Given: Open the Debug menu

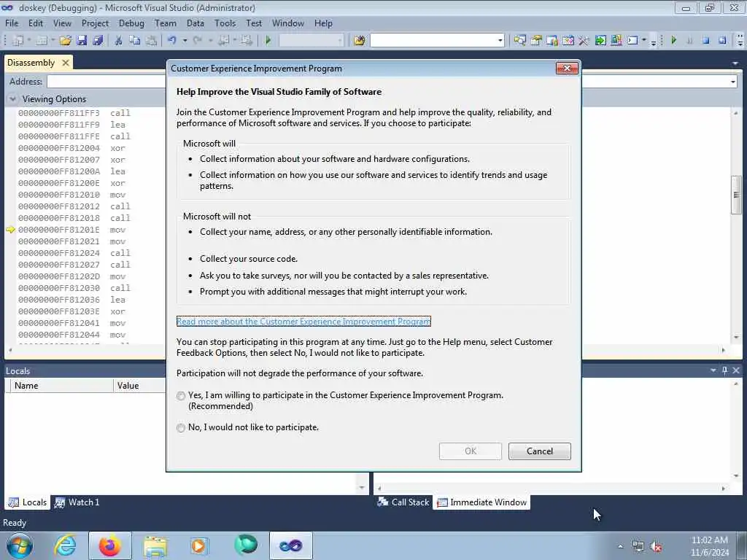Looking at the screenshot, I should point(131,23).
